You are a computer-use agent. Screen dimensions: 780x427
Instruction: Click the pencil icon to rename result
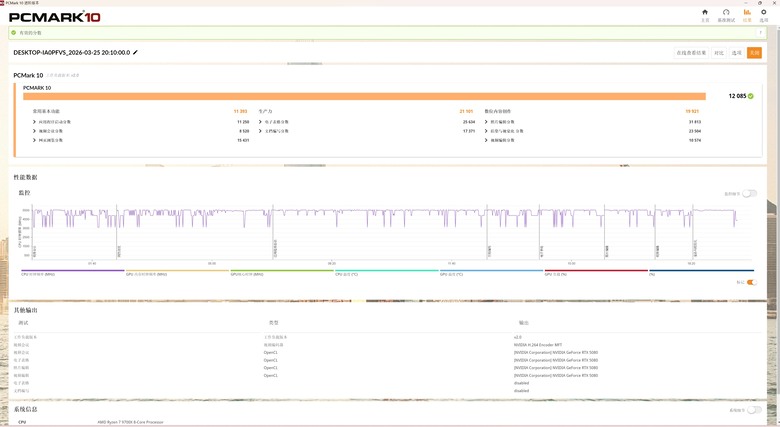(135, 52)
